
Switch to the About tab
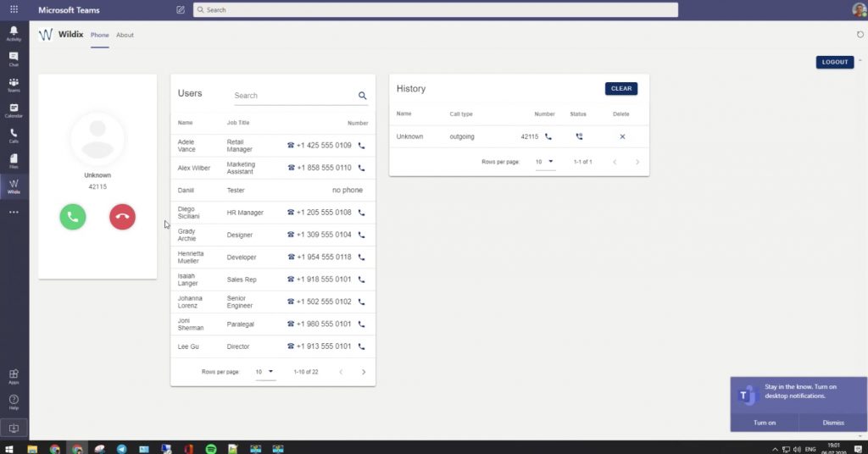(125, 36)
